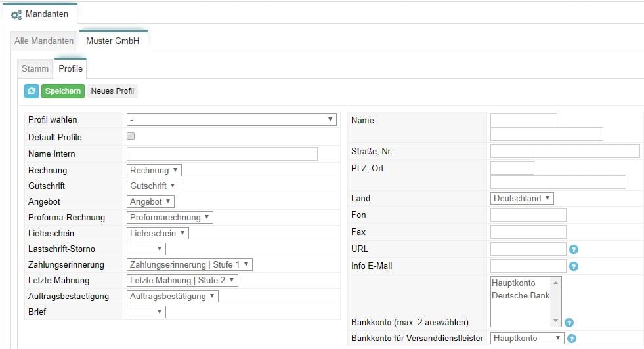Click the gears icon beside Mandanten

pos(16,15)
